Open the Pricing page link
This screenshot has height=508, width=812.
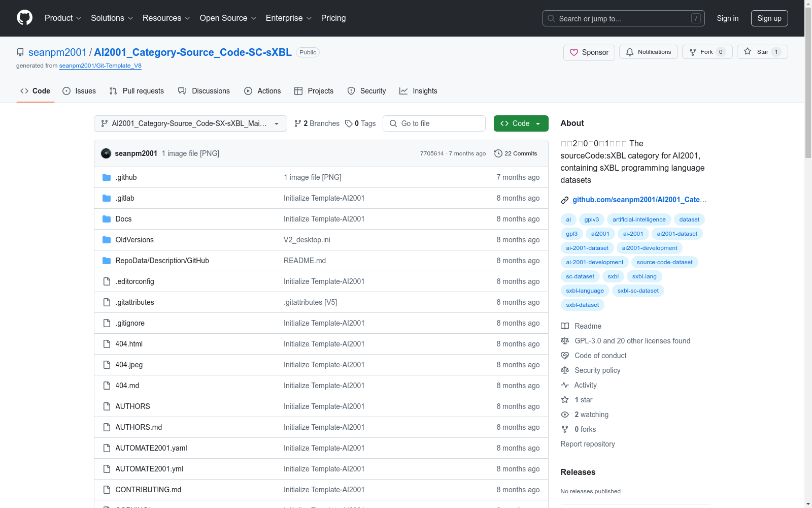click(333, 18)
